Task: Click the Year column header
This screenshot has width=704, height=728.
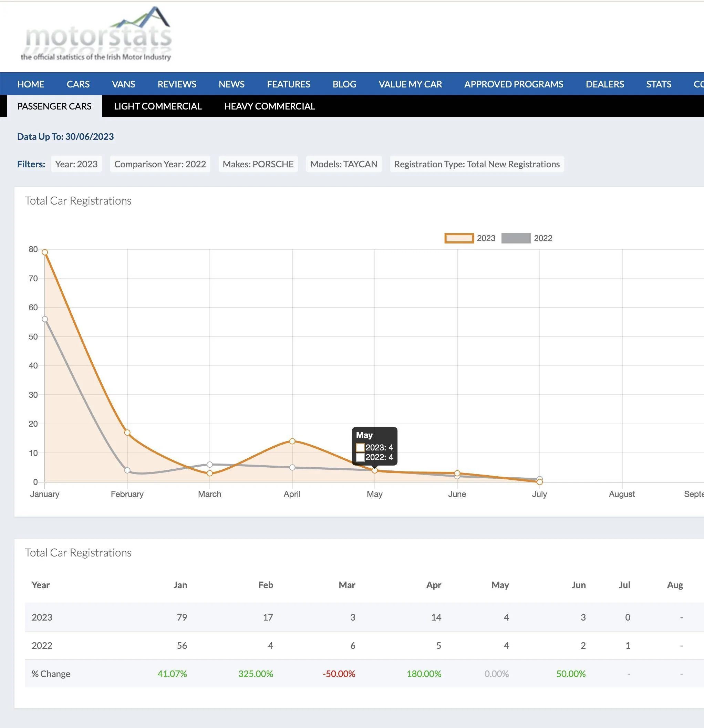Action: point(41,585)
